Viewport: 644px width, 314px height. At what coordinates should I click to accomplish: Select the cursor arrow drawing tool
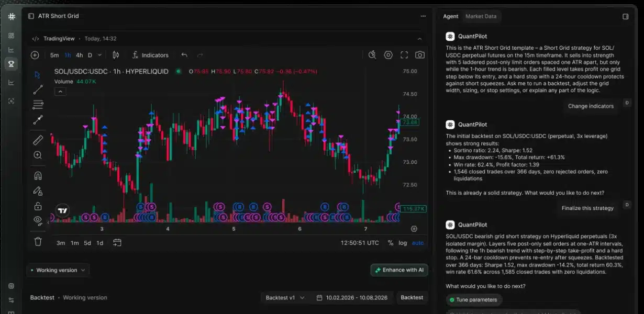(x=38, y=75)
